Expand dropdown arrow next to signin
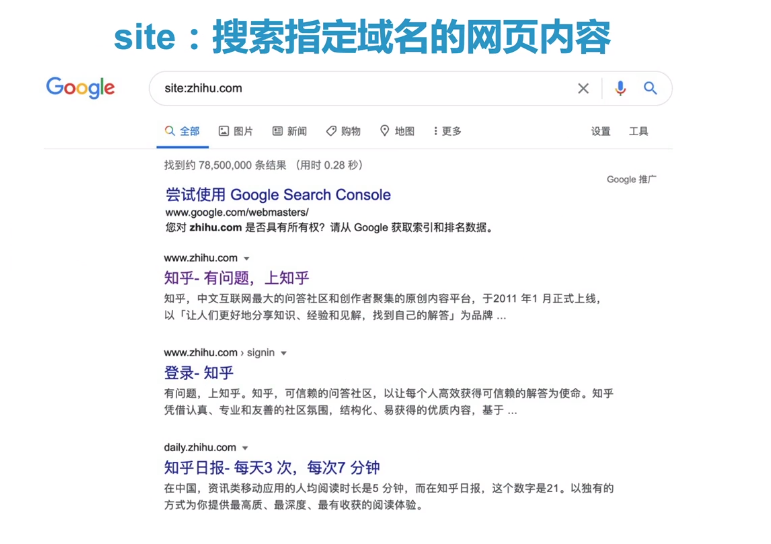This screenshot has height=544, width=771. [284, 353]
